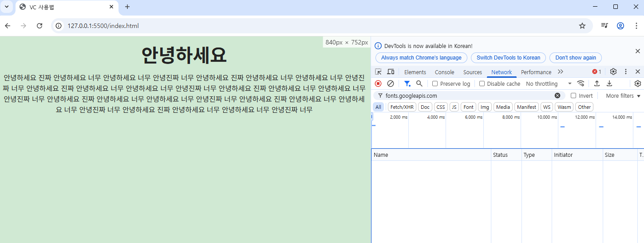Bookmark this page with the star
Image resolution: width=644 pixels, height=243 pixels.
click(582, 26)
